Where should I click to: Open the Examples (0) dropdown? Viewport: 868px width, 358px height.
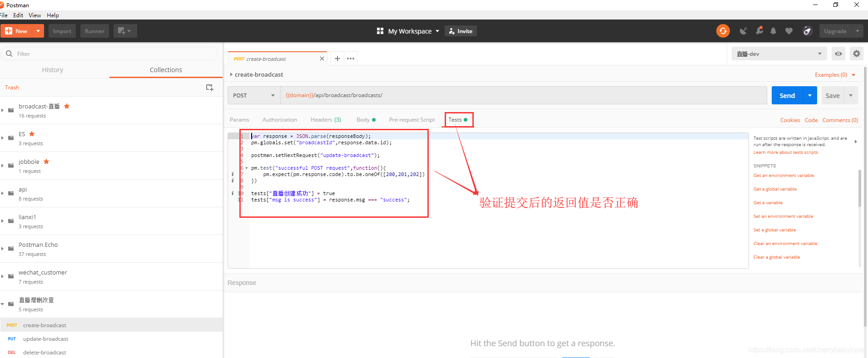pos(835,75)
